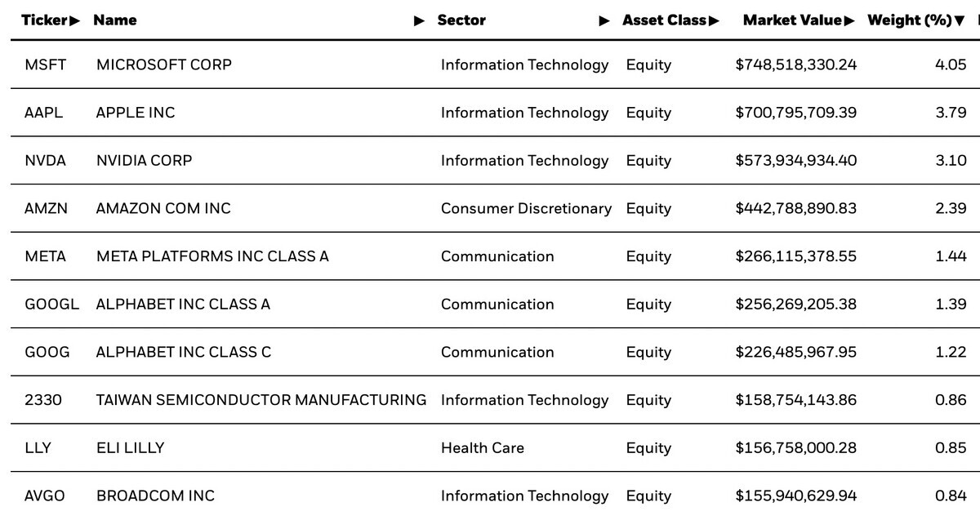The image size is (980, 529).
Task: Select the APPLE INC name cell
Action: (136, 113)
